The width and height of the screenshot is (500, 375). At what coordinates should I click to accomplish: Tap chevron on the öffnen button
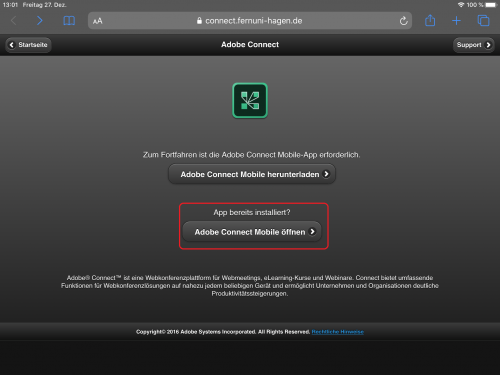point(312,232)
